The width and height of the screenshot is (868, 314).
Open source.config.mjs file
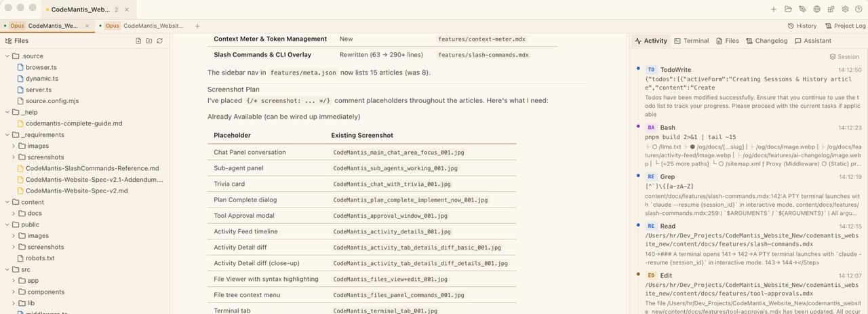click(52, 101)
